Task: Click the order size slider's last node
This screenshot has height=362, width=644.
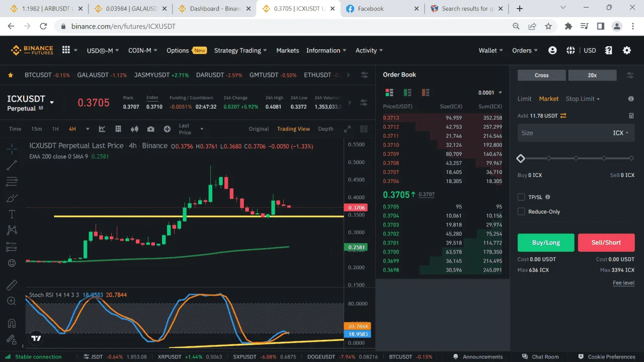Action: [x=631, y=158]
